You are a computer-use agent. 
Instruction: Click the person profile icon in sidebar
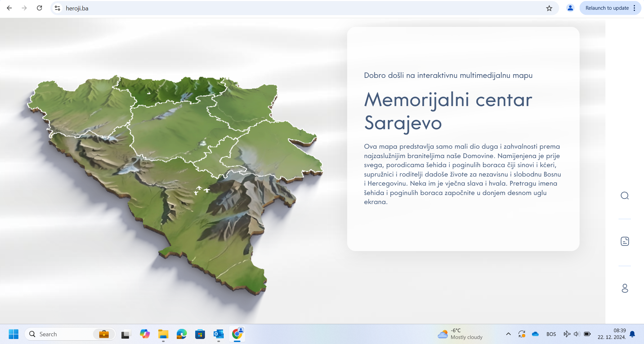pos(625,288)
